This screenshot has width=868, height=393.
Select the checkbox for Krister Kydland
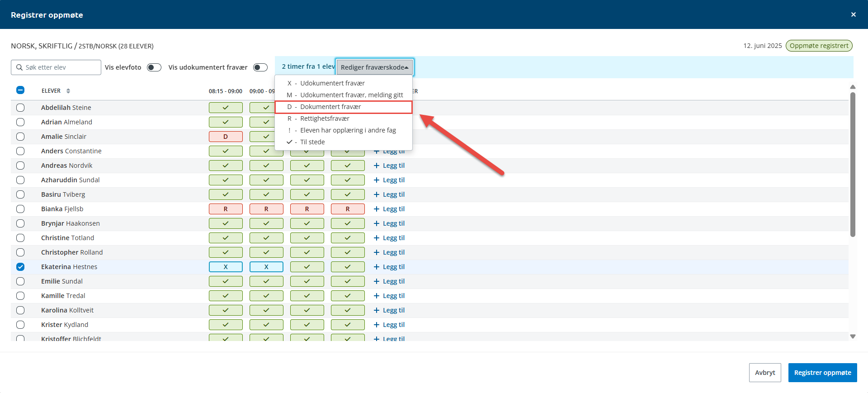[x=20, y=325]
